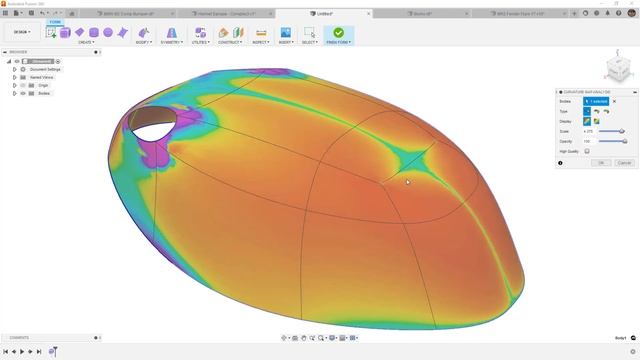Image resolution: width=640 pixels, height=360 pixels.
Task: Open the Construct dropdown menu
Action: [230, 42]
